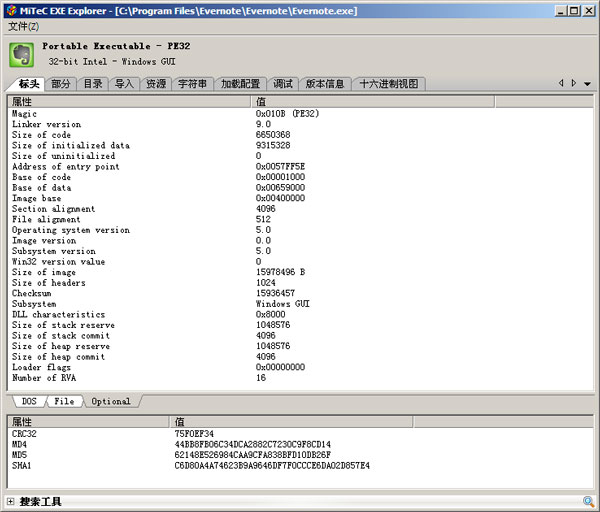Select the Loader flags row
Image resolution: width=600 pixels, height=512 pixels.
pyautogui.click(x=300, y=367)
